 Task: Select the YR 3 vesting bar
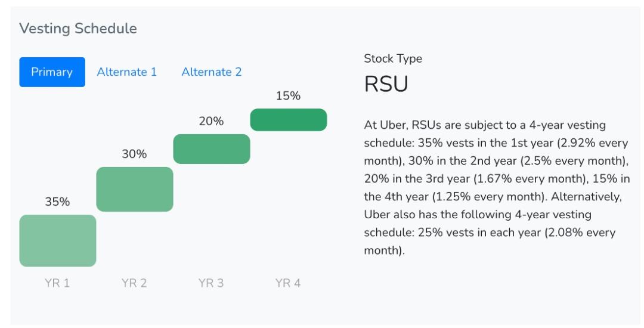point(211,148)
